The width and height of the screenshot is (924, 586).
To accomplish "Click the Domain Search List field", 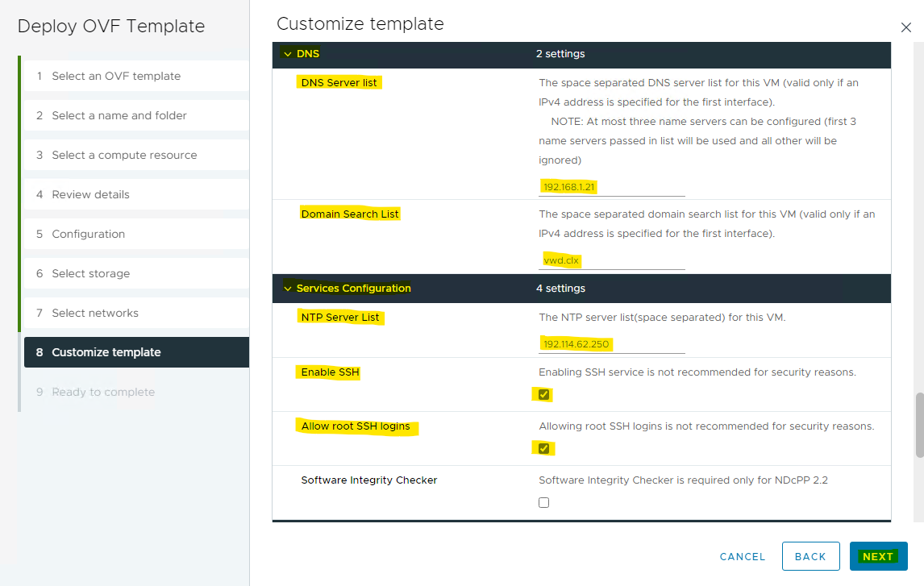I will 611,260.
